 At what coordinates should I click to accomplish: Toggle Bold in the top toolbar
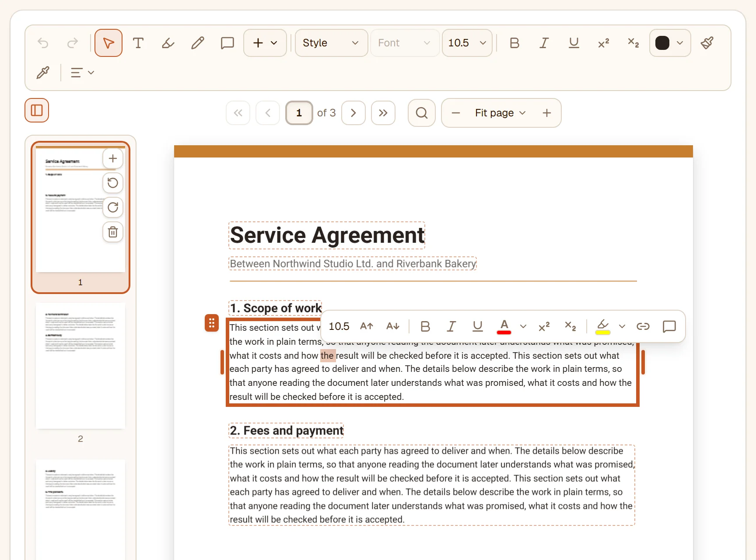coord(514,43)
